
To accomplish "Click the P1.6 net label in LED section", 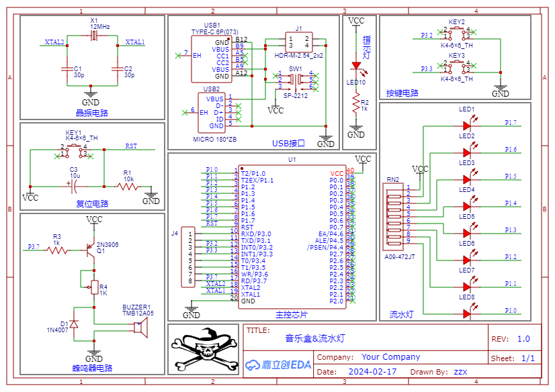I will (511, 150).
